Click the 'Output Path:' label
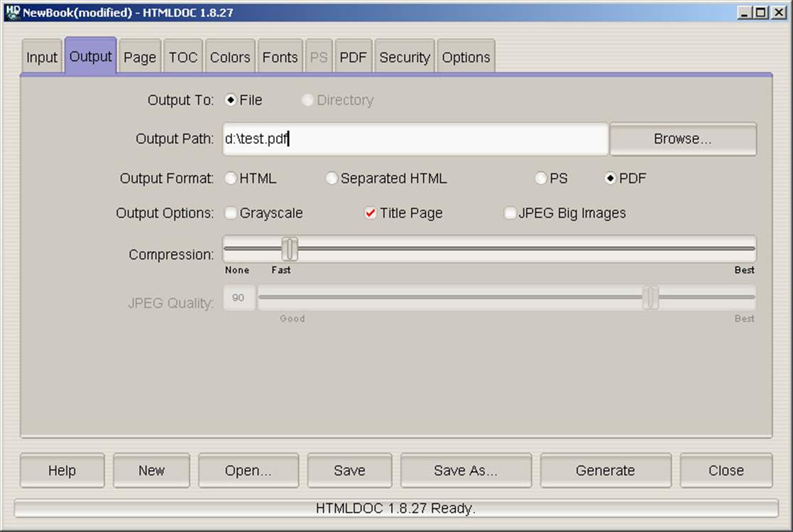793x532 pixels. 175,139
